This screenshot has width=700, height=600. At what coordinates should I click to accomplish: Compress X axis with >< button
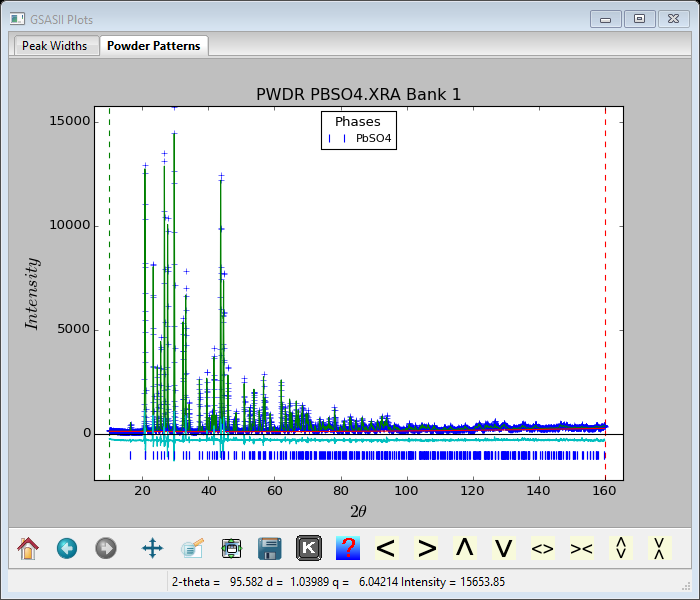coord(582,548)
